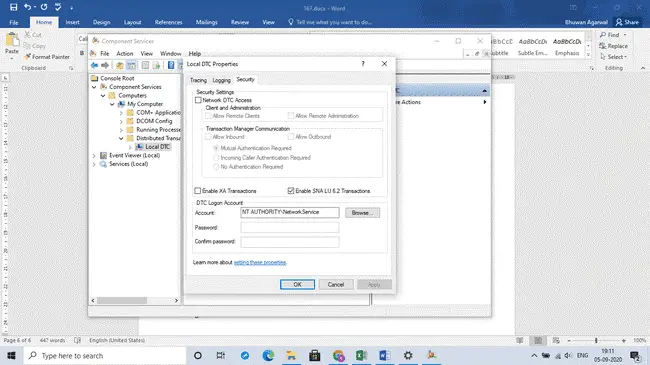The width and height of the screenshot is (650, 365).
Task: Expand the Services (Local) node
Action: tap(94, 164)
